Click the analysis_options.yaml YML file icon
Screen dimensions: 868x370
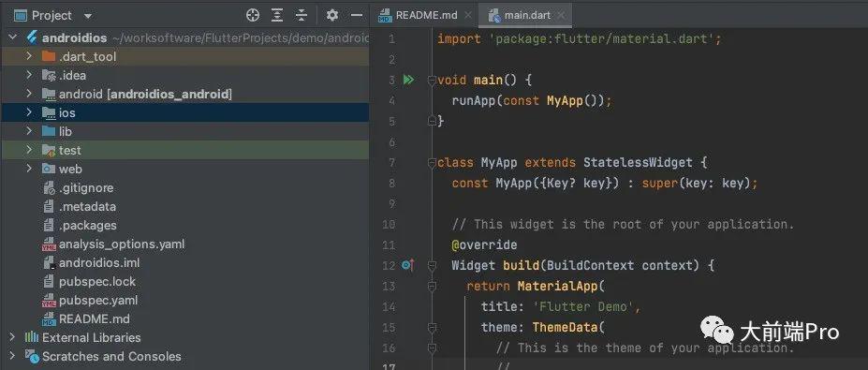coord(50,244)
